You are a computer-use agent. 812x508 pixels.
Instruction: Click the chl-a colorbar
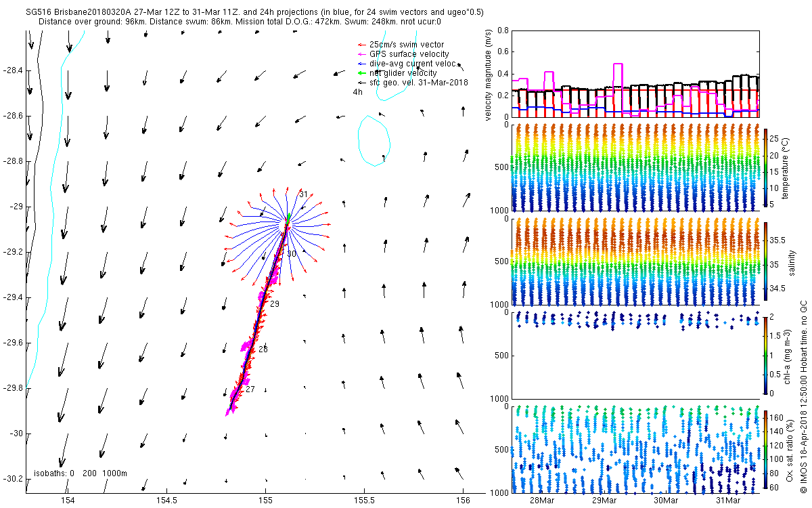pos(766,355)
